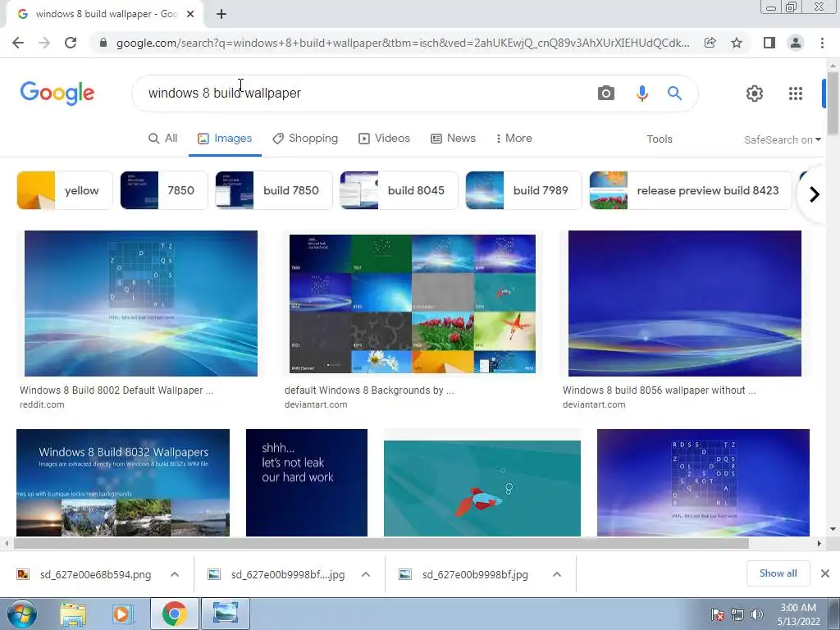Open the Google apps grid
The image size is (840, 630).
(x=796, y=94)
